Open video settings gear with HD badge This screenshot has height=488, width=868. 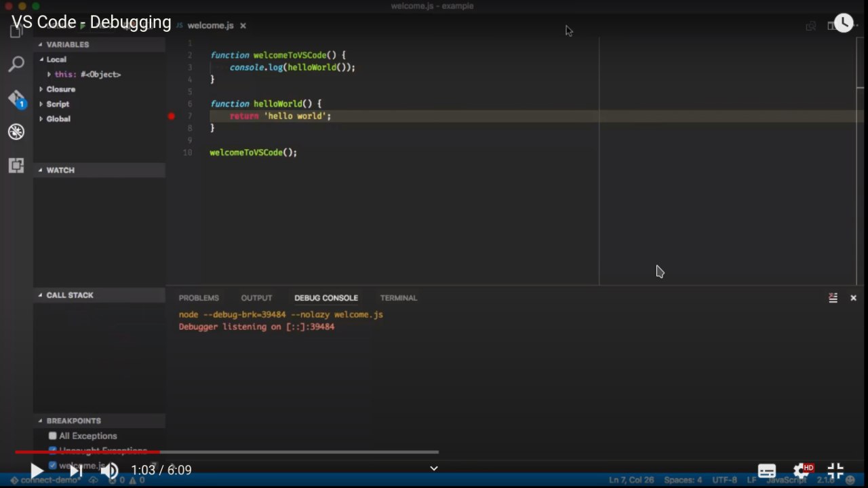pyautogui.click(x=803, y=470)
